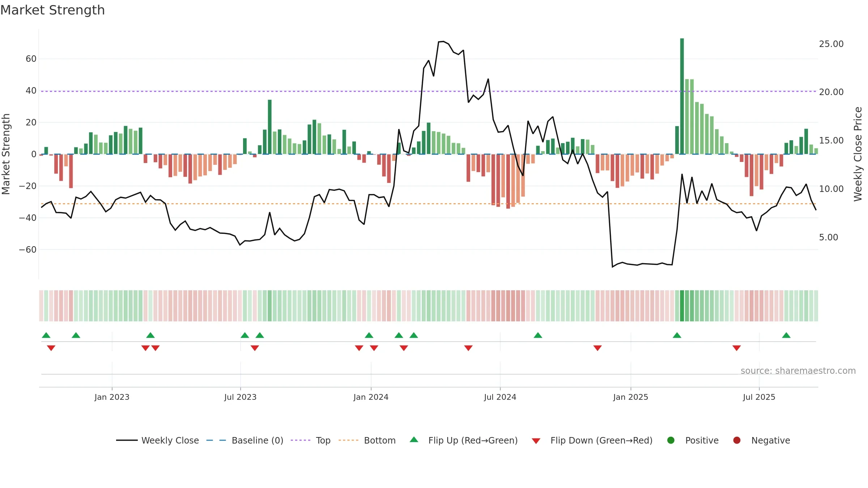The image size is (868, 488).
Task: Click the Market Strength chart title
Action: 52,10
